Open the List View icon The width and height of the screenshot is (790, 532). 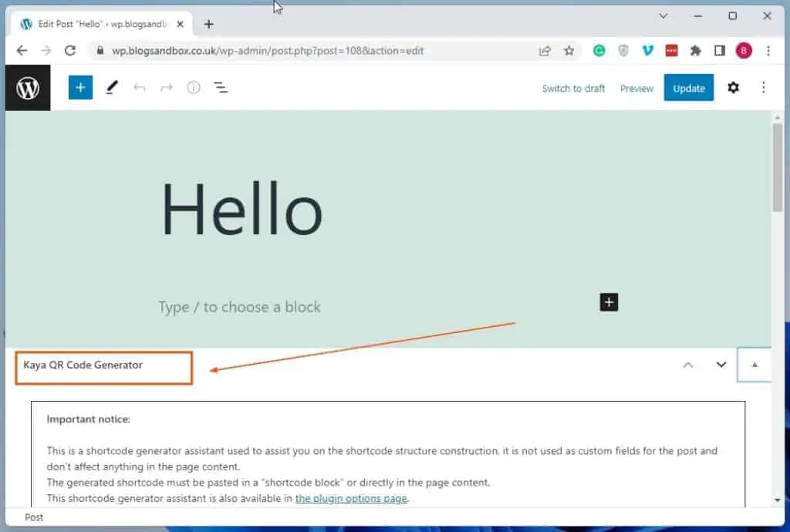221,88
